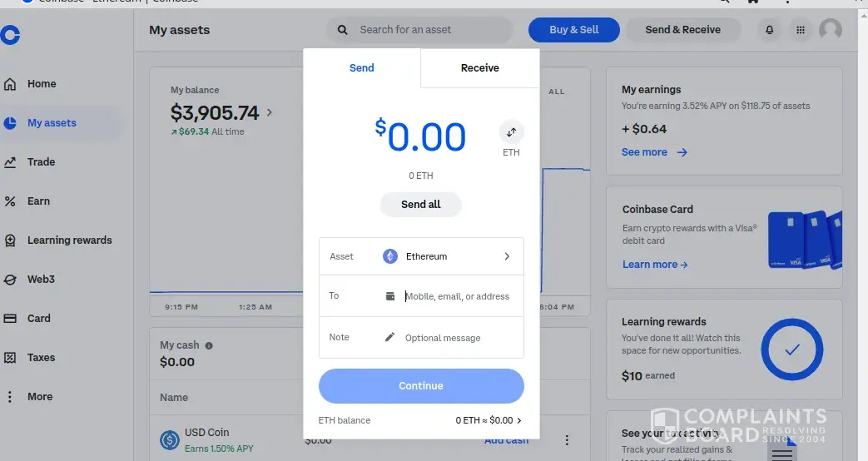868x461 pixels.
Task: Click the USD Coin icon
Action: pos(170,440)
